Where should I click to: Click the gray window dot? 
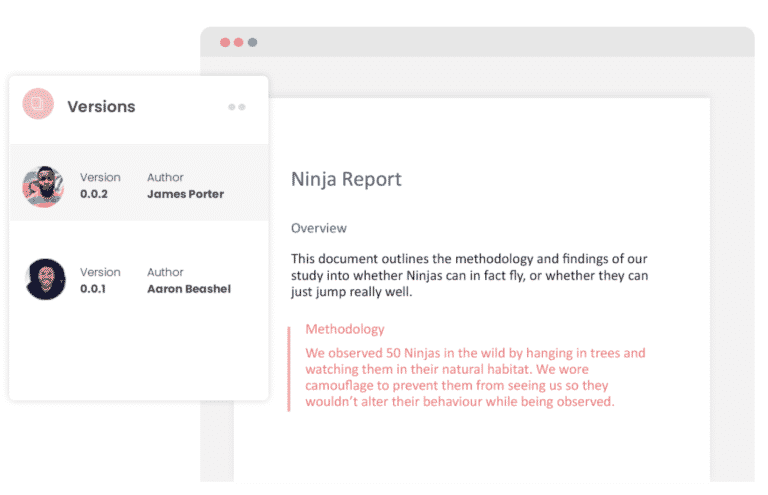(x=252, y=42)
